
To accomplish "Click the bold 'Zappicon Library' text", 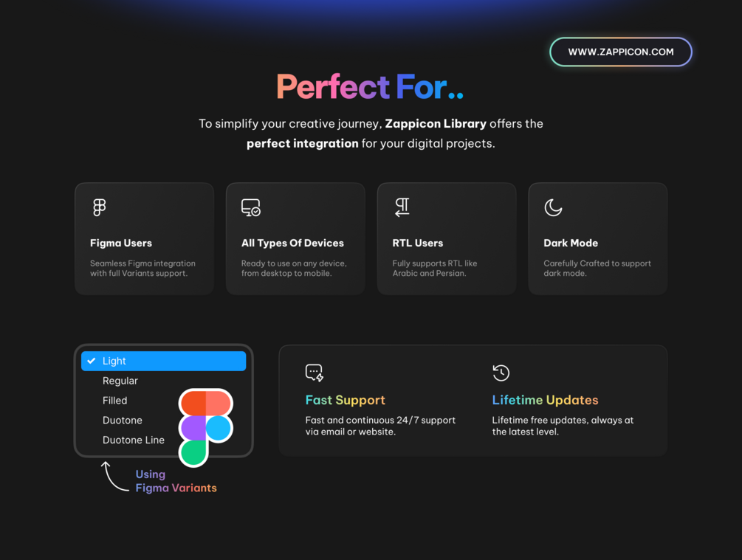I will pyautogui.click(x=436, y=124).
